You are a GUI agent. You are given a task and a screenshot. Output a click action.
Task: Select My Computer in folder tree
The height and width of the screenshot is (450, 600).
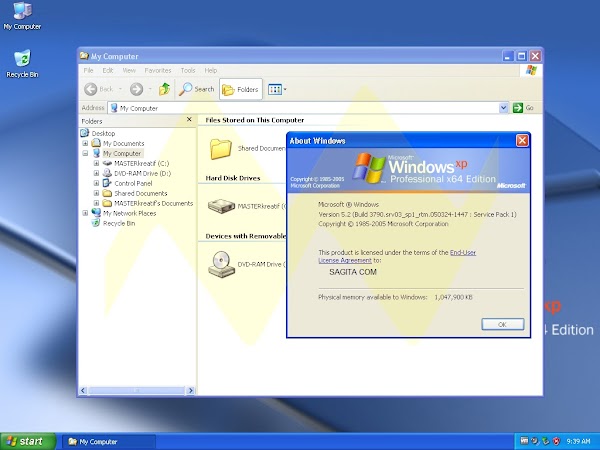tap(122, 153)
